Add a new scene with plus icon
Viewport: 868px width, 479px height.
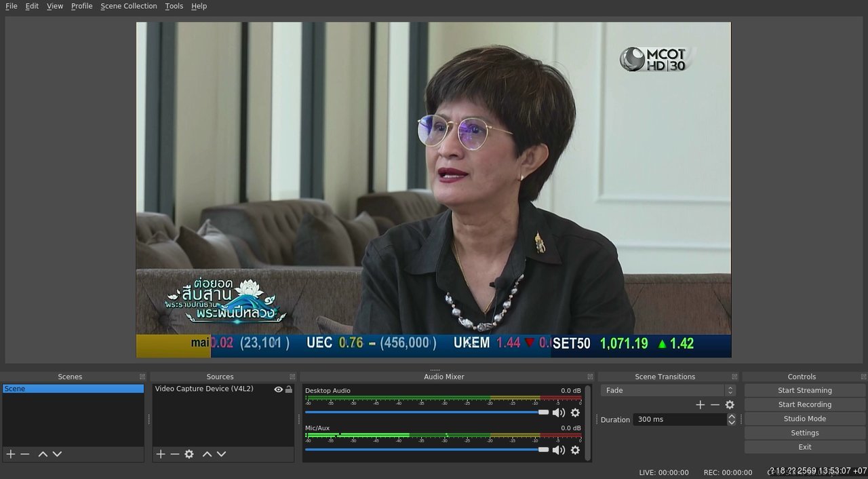[x=10, y=454]
